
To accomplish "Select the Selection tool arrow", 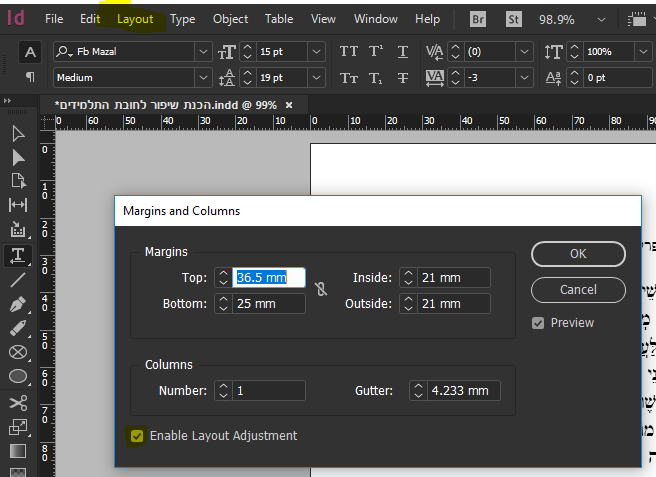I will pyautogui.click(x=18, y=134).
